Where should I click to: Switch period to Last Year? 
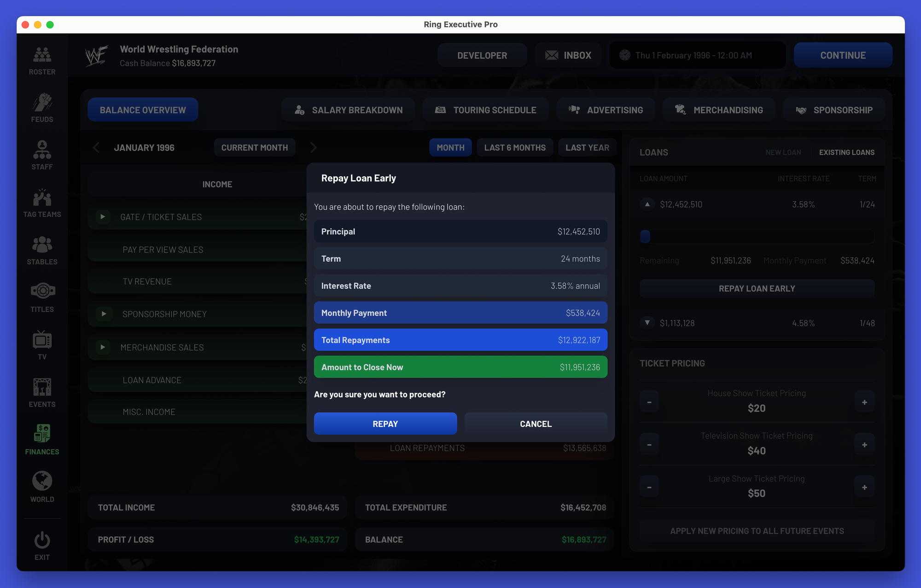(587, 148)
